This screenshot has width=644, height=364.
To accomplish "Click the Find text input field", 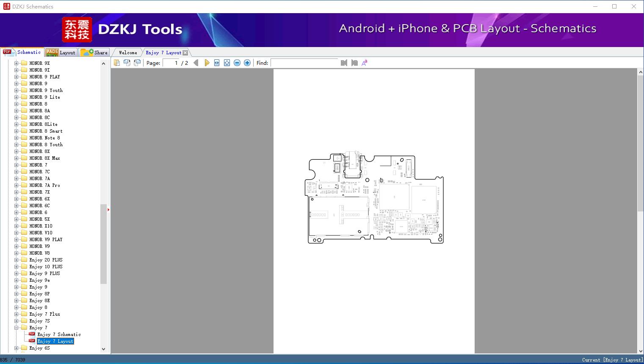I will pyautogui.click(x=304, y=63).
